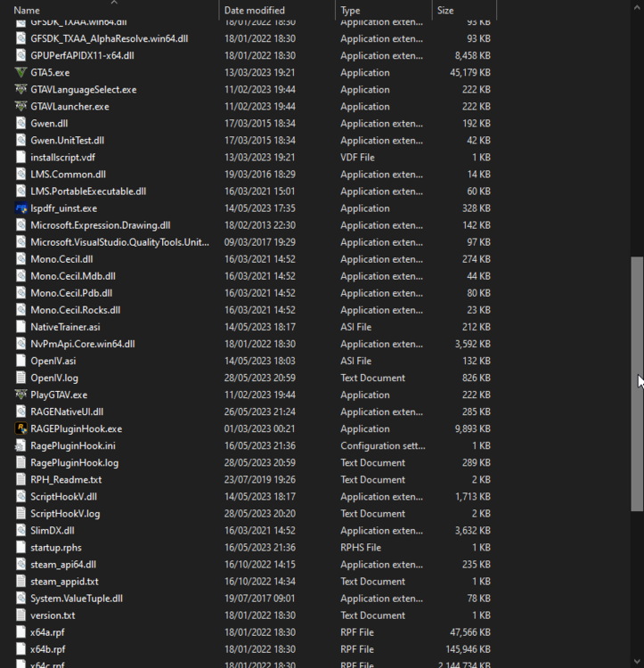
Task: Click the RagePluginHook.ini settings file icon
Action: 20,445
